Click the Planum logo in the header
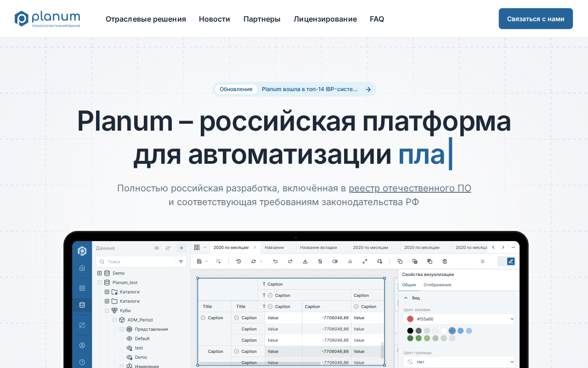 47,19
